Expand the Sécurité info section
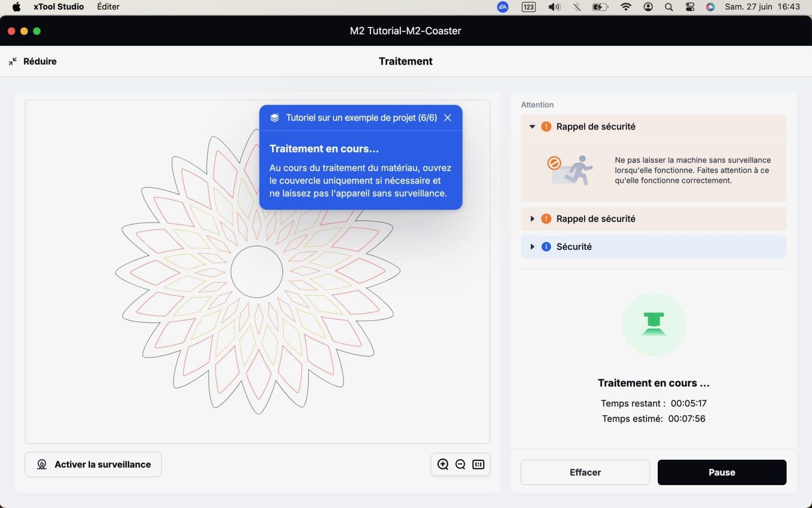Viewport: 812px width, 508px height. pyautogui.click(x=532, y=247)
